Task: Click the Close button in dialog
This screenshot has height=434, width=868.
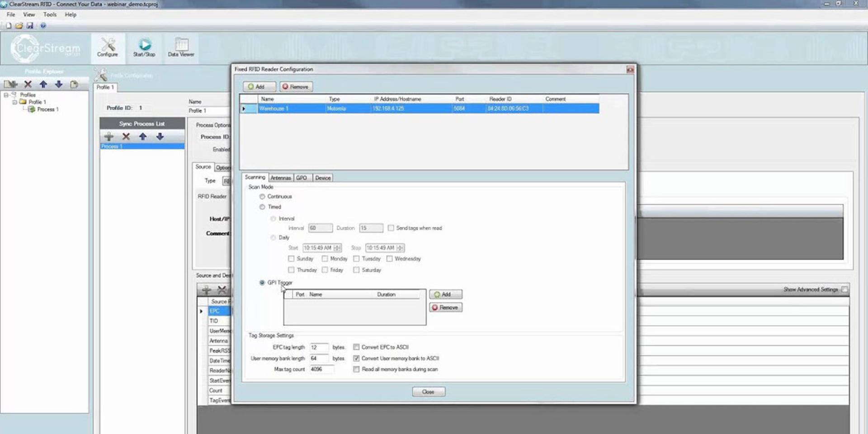Action: click(429, 392)
